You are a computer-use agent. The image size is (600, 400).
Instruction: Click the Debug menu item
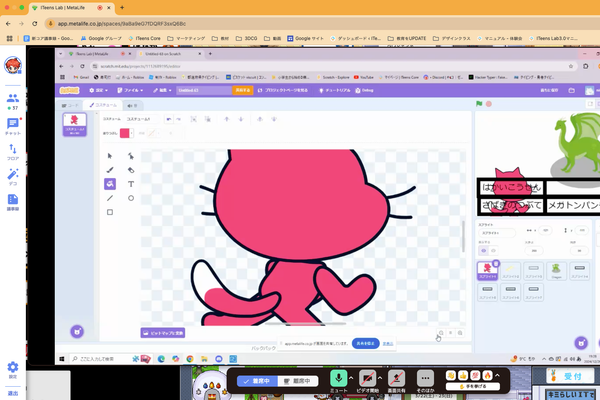[x=364, y=90]
